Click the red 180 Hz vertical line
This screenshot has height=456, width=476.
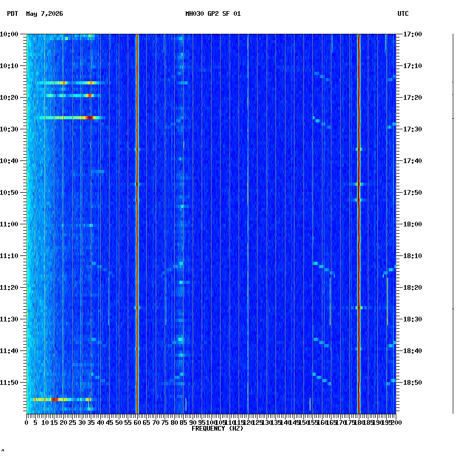pyautogui.click(x=359, y=224)
